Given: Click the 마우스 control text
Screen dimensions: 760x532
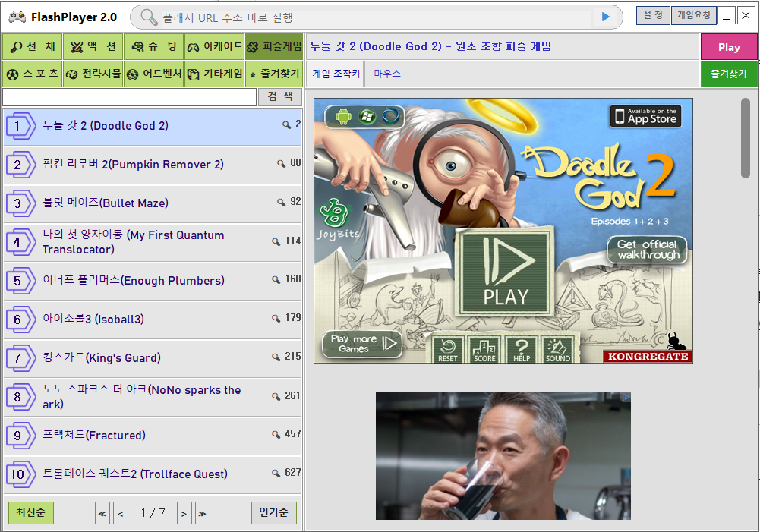Looking at the screenshot, I should (386, 74).
